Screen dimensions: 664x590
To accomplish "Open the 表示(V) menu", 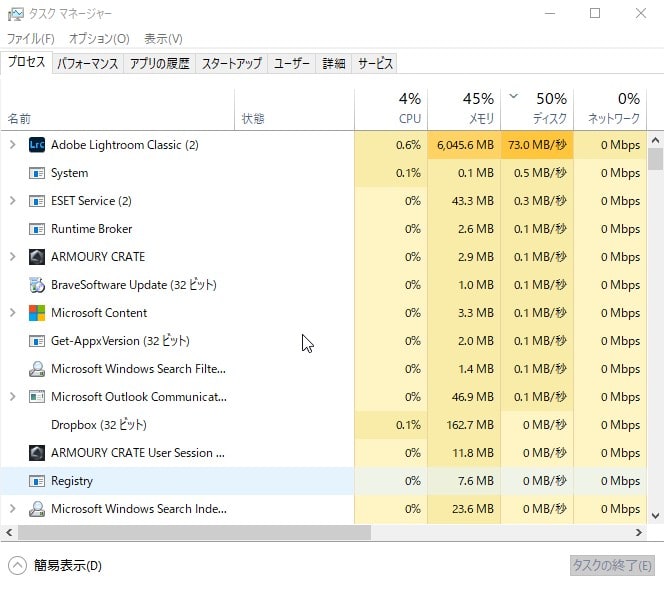I will click(x=163, y=39).
